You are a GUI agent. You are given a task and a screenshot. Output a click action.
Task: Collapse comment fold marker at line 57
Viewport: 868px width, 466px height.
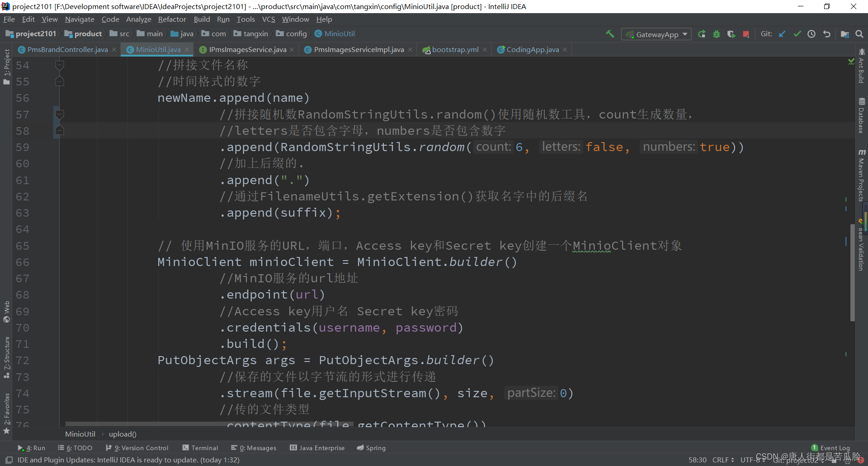(59, 114)
